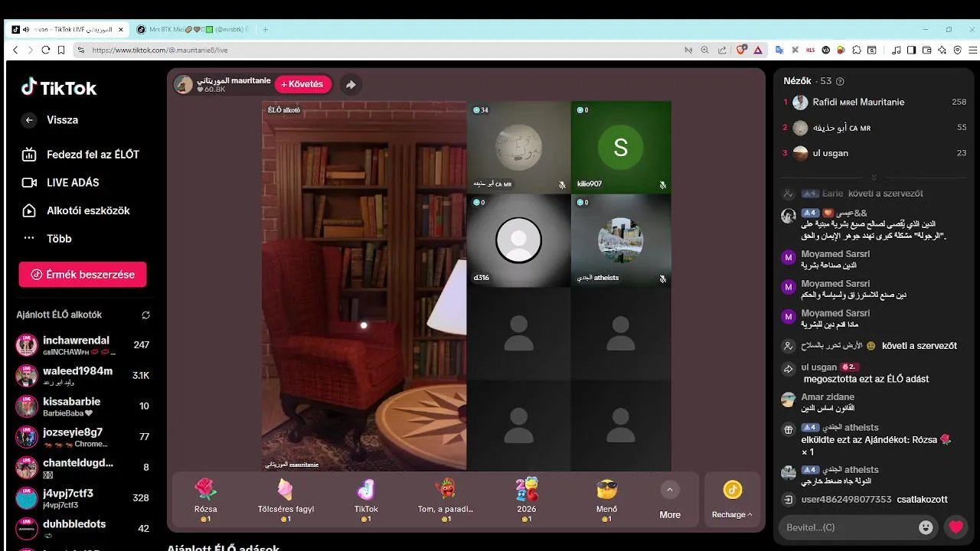Open the emoji picker in chat input
This screenshot has height=551, width=980.
926,527
